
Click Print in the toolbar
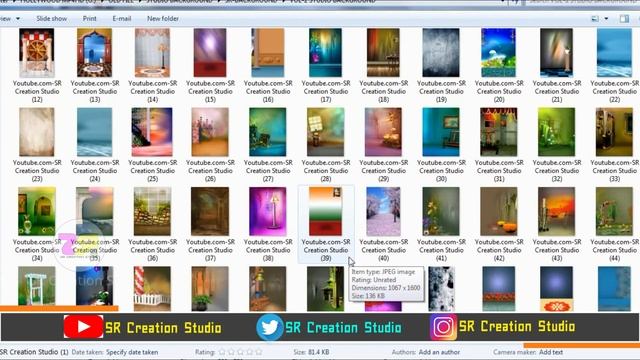coord(89,18)
